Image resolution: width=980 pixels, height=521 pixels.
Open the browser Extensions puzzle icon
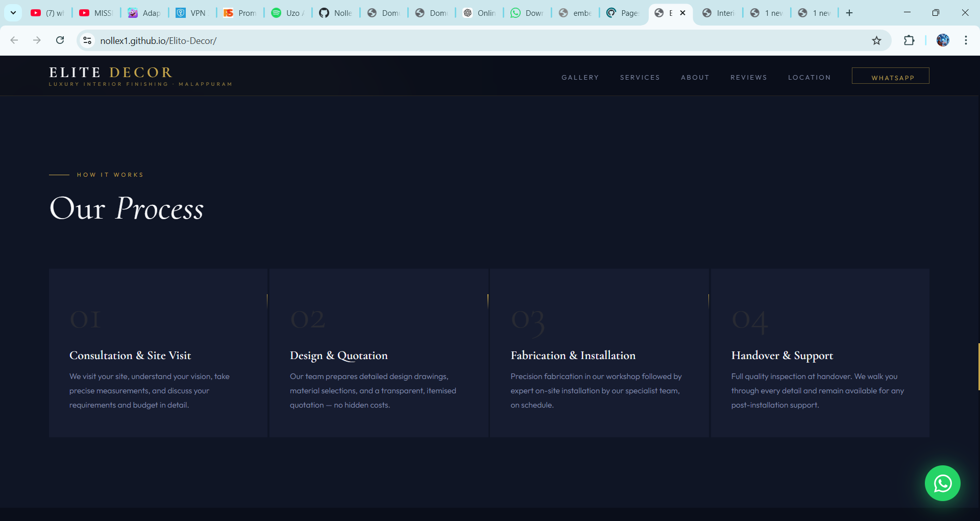(x=909, y=41)
